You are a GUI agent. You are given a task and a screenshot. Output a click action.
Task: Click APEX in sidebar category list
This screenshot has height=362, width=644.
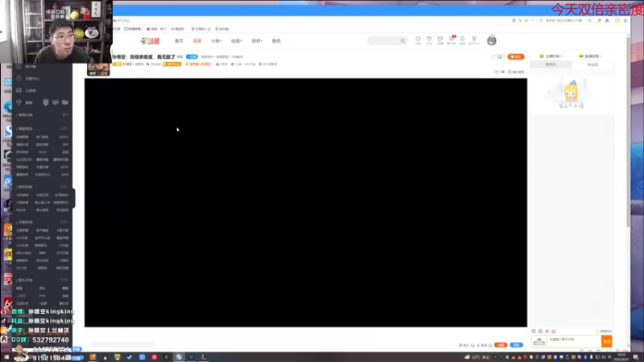pyautogui.click(x=64, y=175)
